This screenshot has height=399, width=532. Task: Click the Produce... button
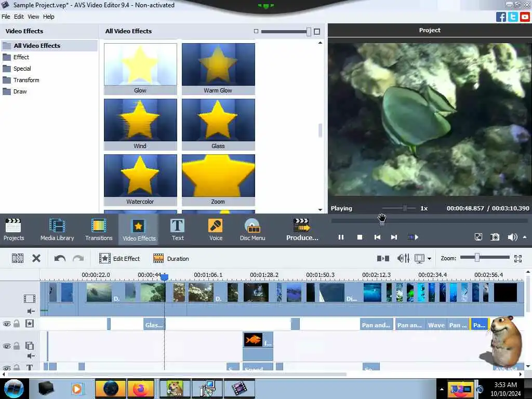pyautogui.click(x=302, y=229)
